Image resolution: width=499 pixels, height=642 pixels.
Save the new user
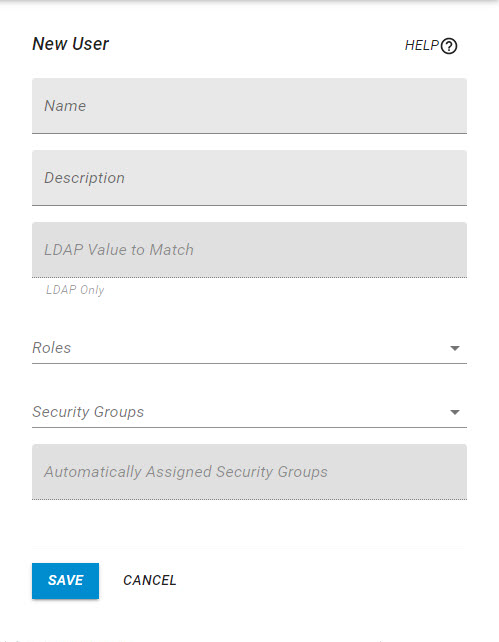[65, 581]
